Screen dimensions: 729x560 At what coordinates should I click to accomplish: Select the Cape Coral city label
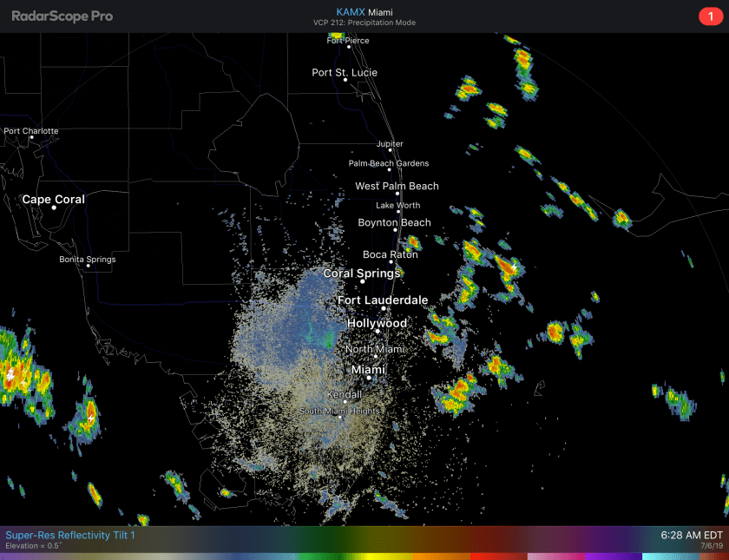coord(53,199)
